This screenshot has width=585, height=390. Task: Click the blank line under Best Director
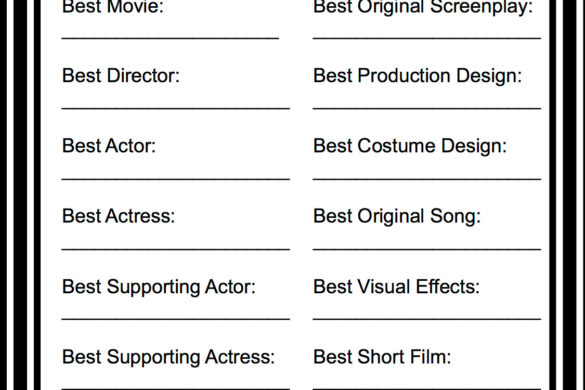pyautogui.click(x=176, y=108)
